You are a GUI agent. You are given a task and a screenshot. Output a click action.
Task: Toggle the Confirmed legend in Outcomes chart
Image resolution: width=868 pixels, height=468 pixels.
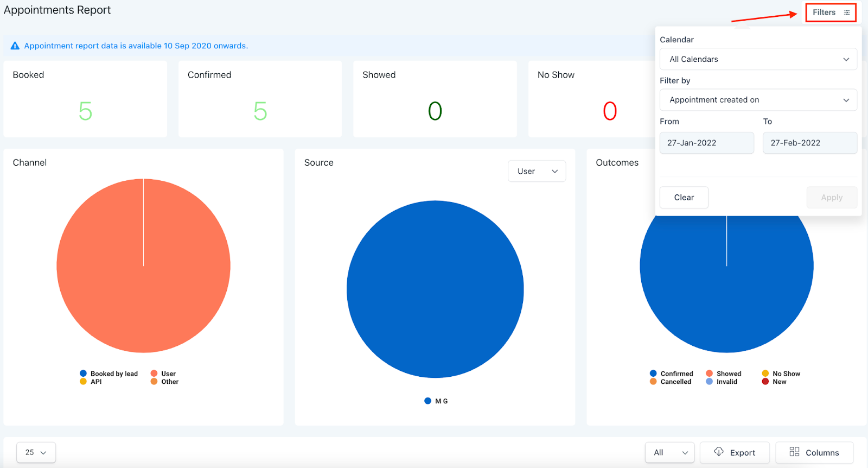pyautogui.click(x=653, y=374)
